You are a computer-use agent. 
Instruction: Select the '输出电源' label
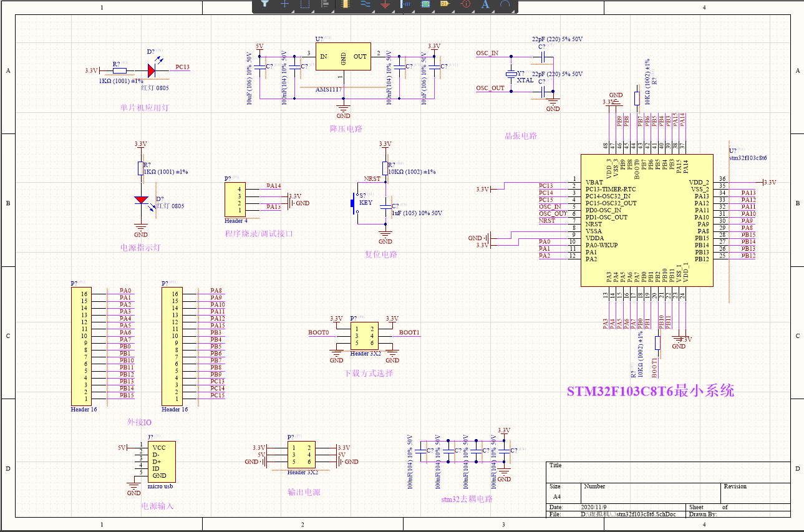click(x=304, y=492)
